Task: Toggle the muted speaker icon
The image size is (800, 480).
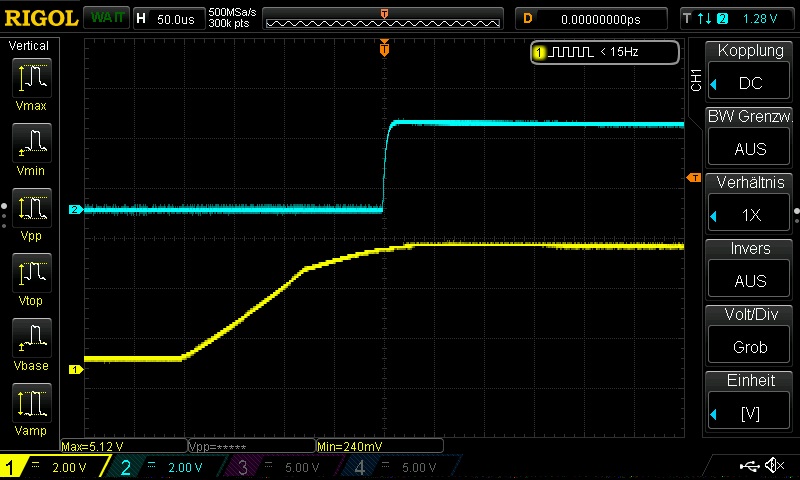Action: coord(775,465)
